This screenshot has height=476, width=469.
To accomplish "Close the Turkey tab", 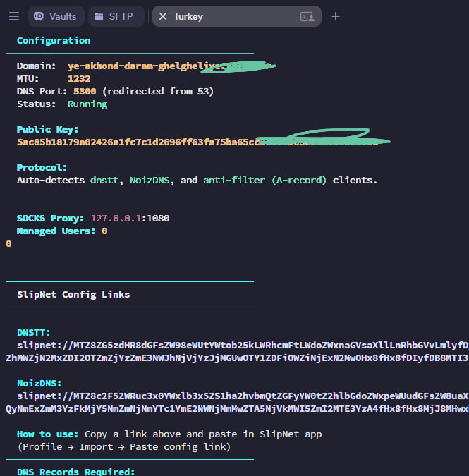I will click(163, 16).
